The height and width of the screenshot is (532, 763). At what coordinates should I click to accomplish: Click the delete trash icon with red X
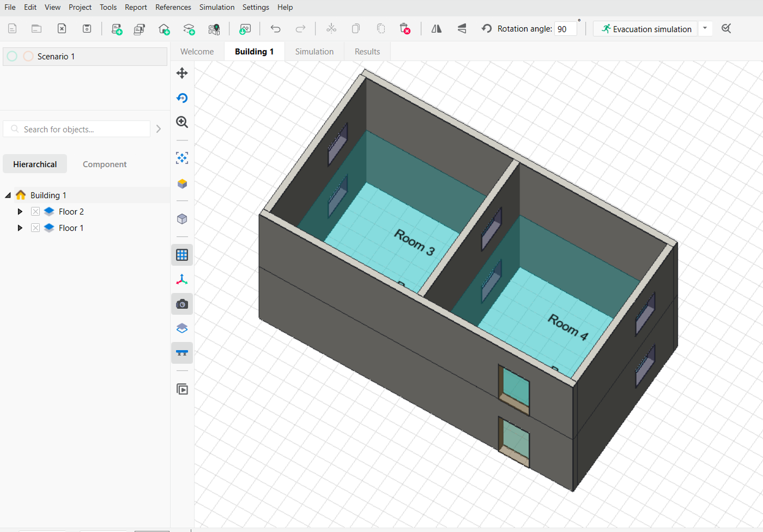[x=405, y=29]
